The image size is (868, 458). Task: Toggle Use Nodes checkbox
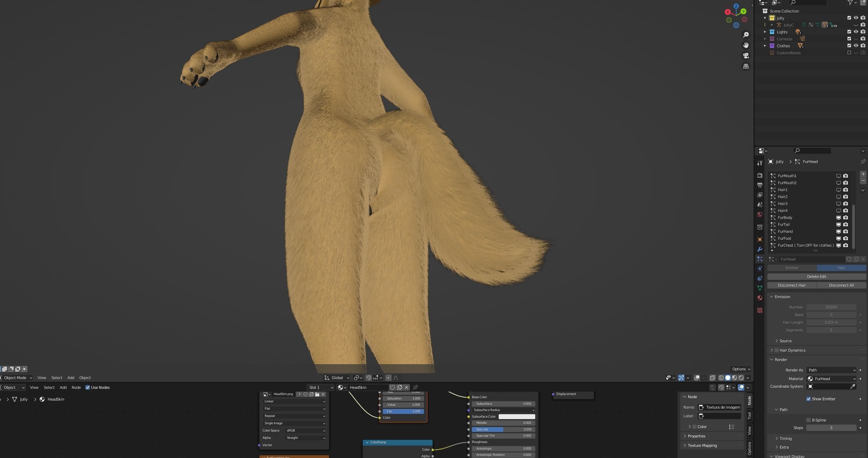click(88, 387)
